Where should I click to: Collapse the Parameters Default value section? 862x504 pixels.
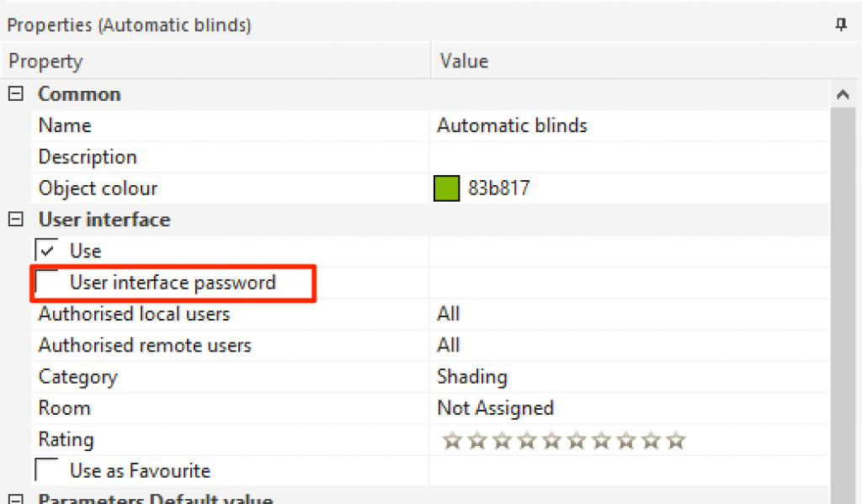pos(14,500)
